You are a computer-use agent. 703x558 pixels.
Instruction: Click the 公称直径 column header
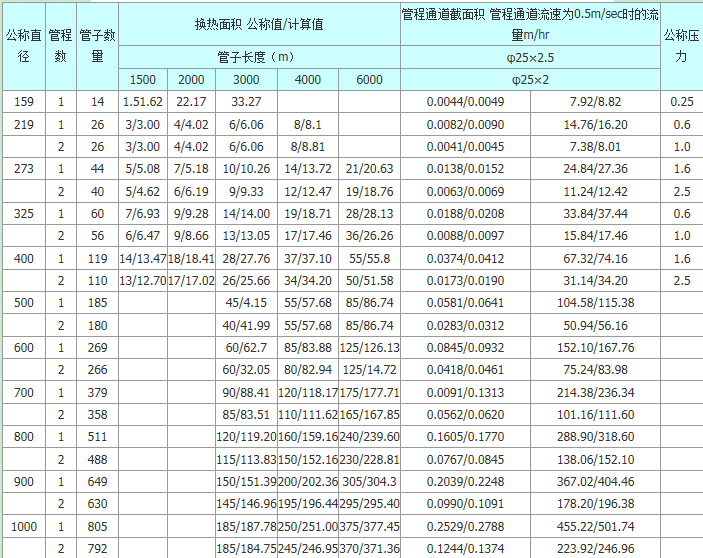(x=24, y=46)
